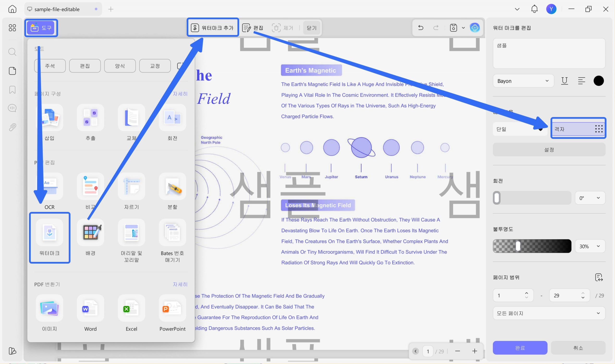Open 자세히 link for 페이지 구성
The width and height of the screenshot is (615, 364).
(x=180, y=94)
